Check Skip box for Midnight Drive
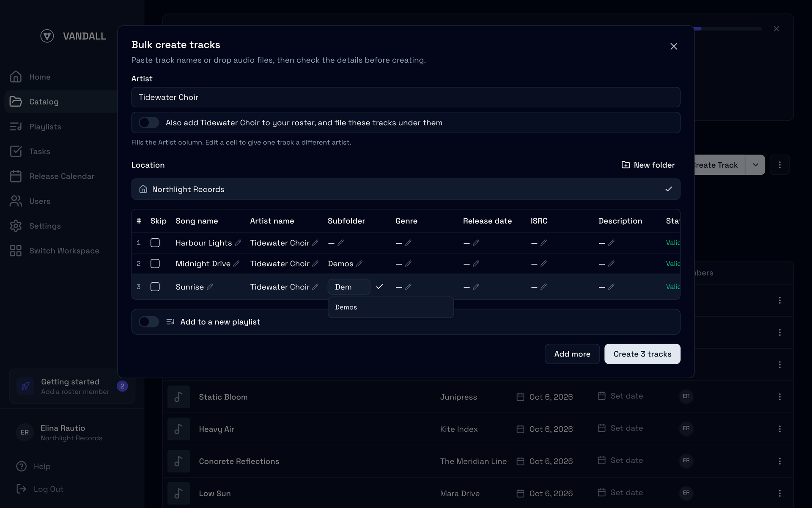Viewport: 812px width, 508px height. pyautogui.click(x=155, y=263)
